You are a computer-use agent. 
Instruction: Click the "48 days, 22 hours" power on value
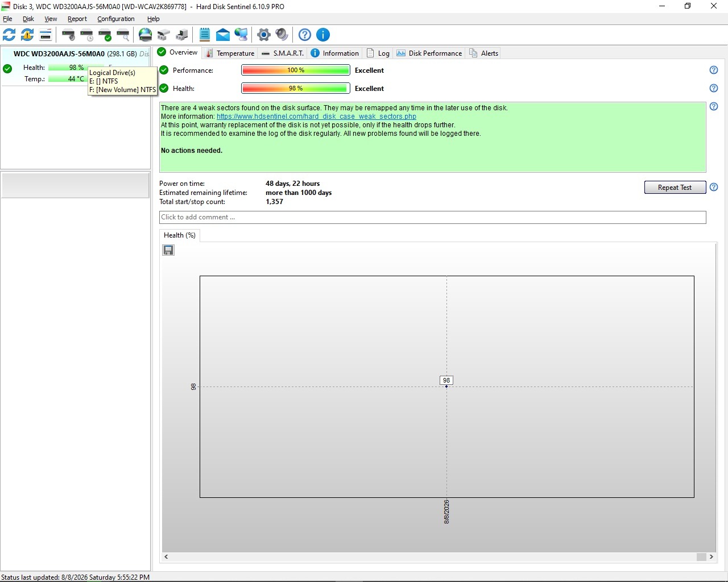click(x=292, y=184)
